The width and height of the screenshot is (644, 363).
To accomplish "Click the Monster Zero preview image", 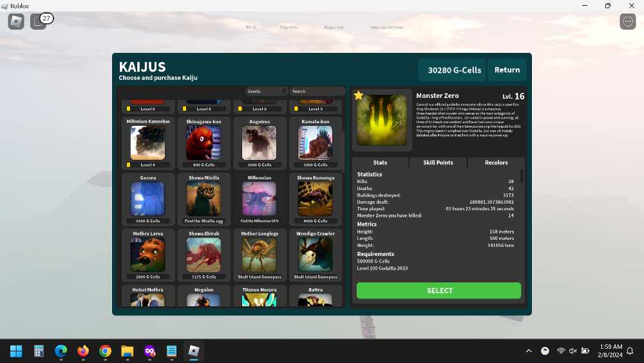I will [382, 120].
